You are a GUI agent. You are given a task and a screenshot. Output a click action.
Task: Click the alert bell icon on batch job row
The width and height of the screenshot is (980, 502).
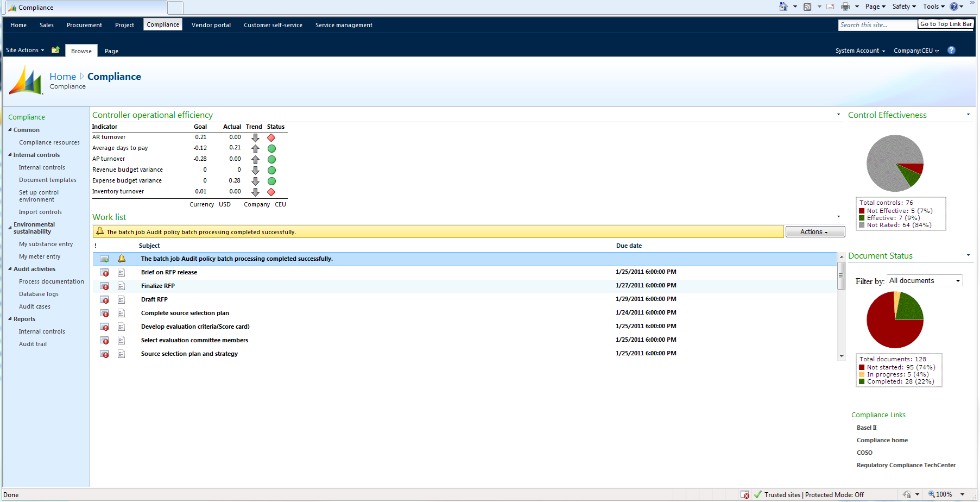click(x=121, y=259)
